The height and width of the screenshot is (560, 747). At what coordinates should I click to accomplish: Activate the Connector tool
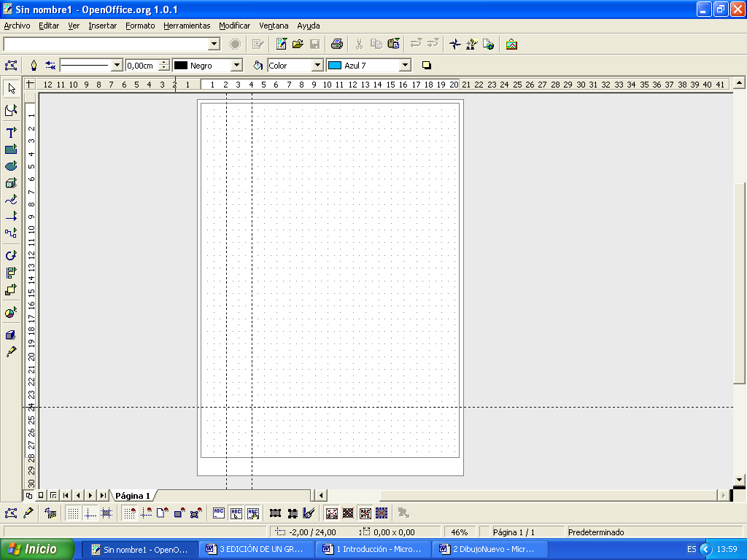point(11,233)
